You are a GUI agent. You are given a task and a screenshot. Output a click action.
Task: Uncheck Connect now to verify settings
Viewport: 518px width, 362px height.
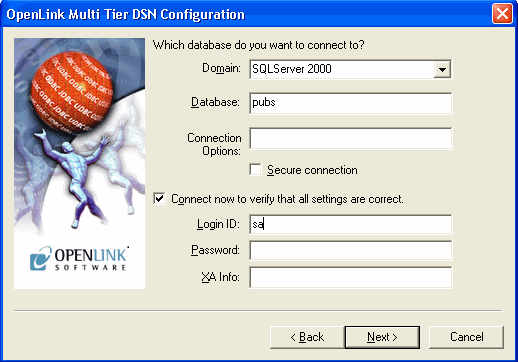coord(159,199)
